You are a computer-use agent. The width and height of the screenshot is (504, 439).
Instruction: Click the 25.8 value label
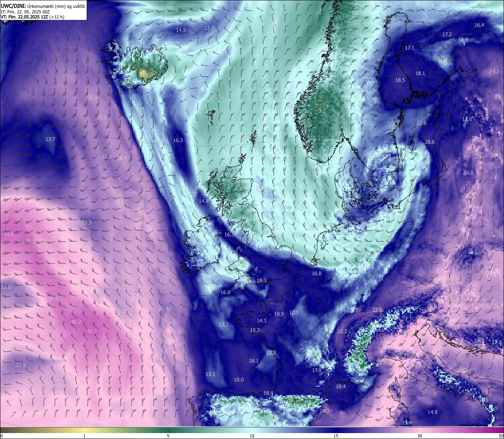(x=92, y=98)
